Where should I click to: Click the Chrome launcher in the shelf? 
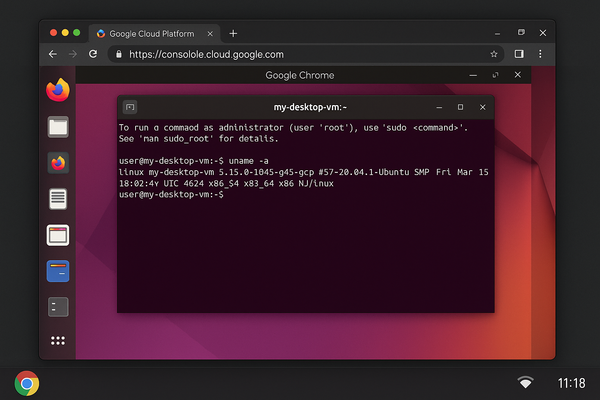[x=27, y=383]
